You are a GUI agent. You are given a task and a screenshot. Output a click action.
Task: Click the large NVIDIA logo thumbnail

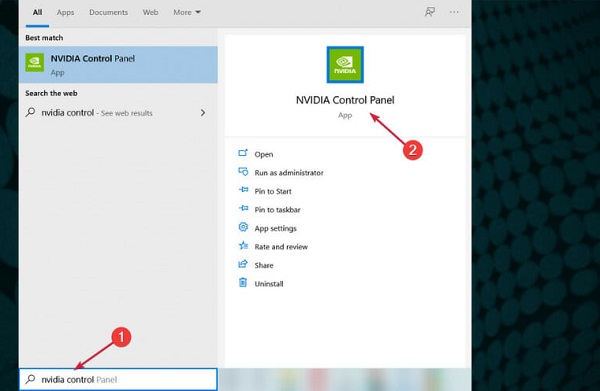point(345,65)
